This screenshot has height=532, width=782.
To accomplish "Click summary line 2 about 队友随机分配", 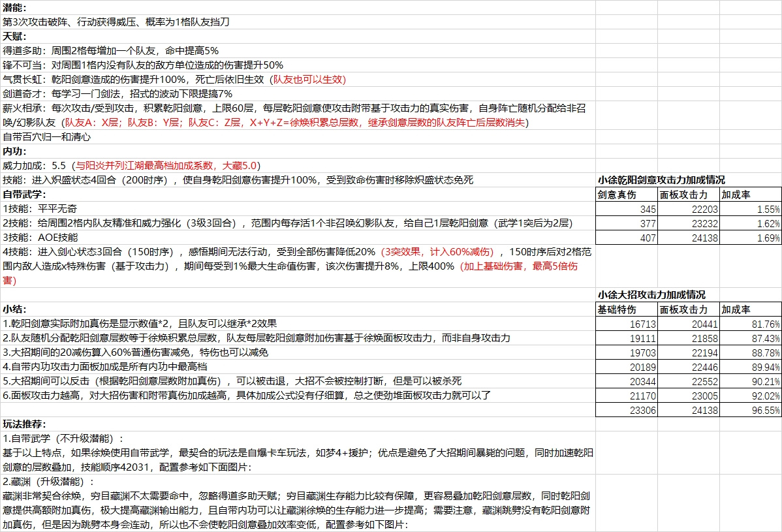I will (298, 338).
